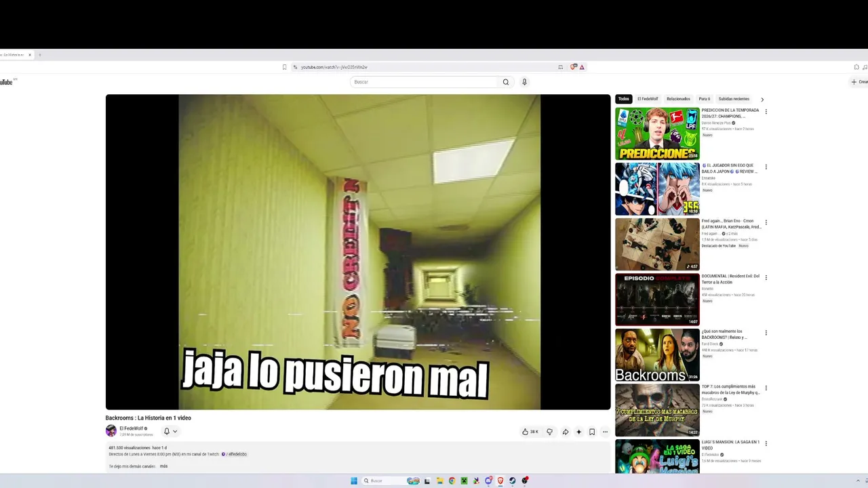Screen dimensions: 868x488
Task: Launch Steam from the taskbar
Action: 513,481
